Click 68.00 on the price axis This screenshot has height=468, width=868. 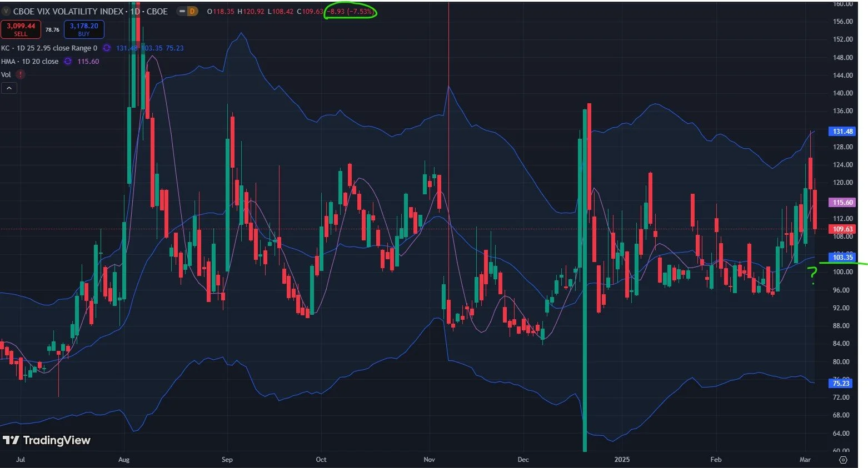(x=841, y=415)
